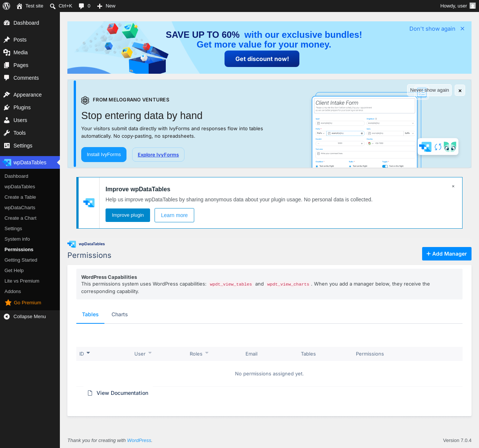Click 'No permissions assigned yet.' message
479x448 pixels.
tap(269, 374)
